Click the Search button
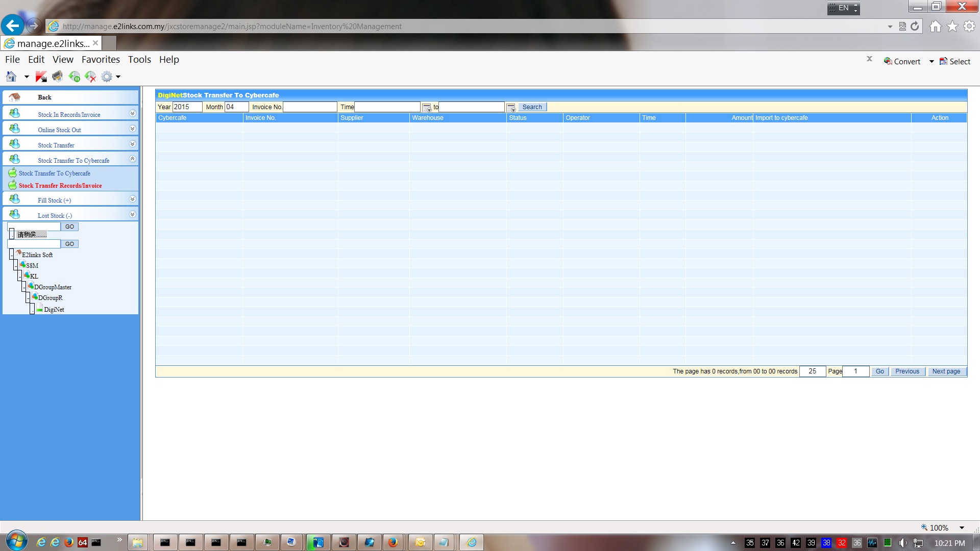This screenshot has height=551, width=980. click(x=532, y=107)
